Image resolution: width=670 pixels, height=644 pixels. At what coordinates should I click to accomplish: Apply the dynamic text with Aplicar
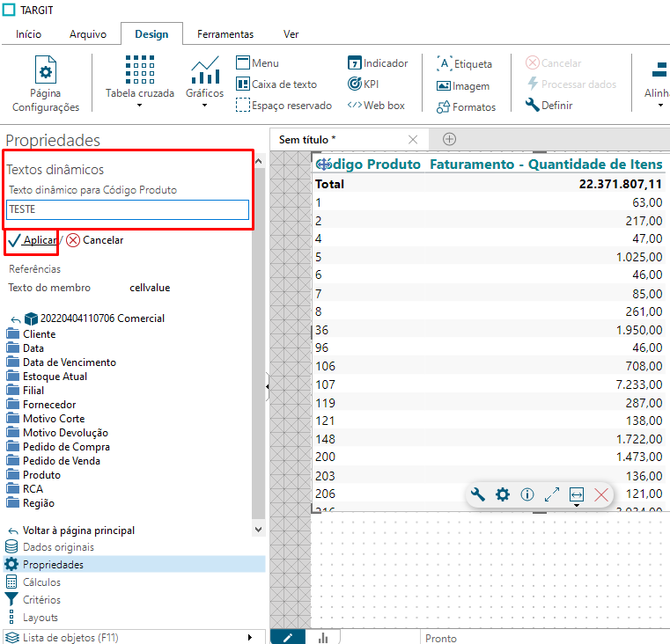pyautogui.click(x=33, y=240)
